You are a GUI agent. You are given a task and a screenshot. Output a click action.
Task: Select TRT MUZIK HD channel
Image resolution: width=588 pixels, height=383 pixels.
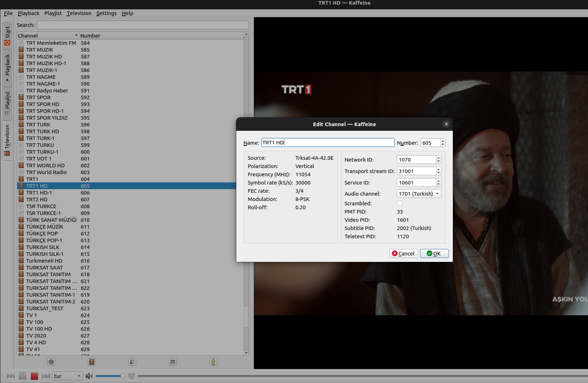(x=131, y=57)
